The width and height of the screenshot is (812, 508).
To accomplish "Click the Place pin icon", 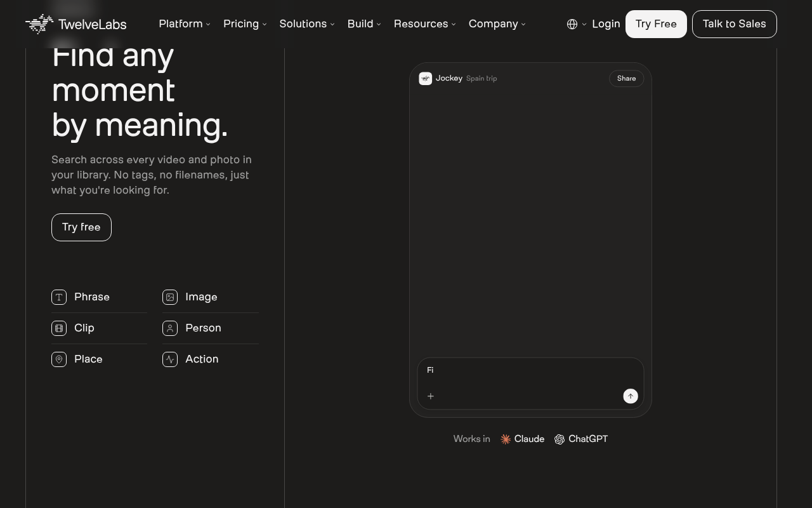I will 59,359.
